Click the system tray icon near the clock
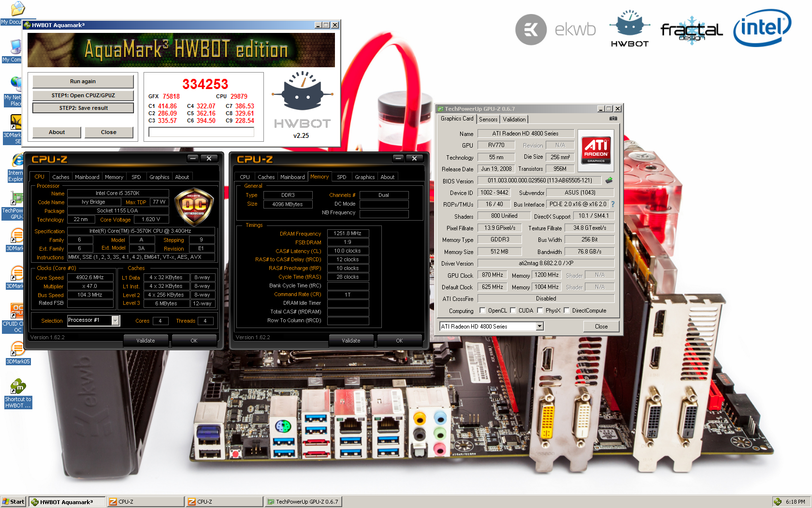812x508 pixels. [x=777, y=502]
